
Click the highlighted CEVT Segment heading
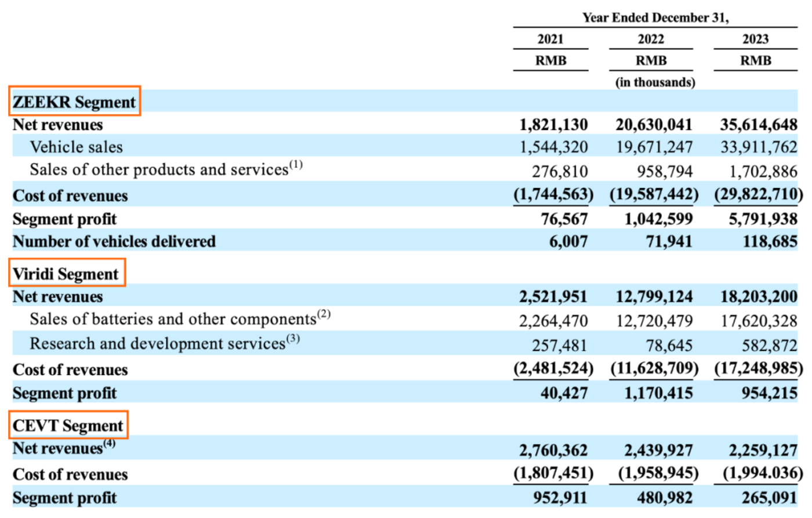(68, 425)
